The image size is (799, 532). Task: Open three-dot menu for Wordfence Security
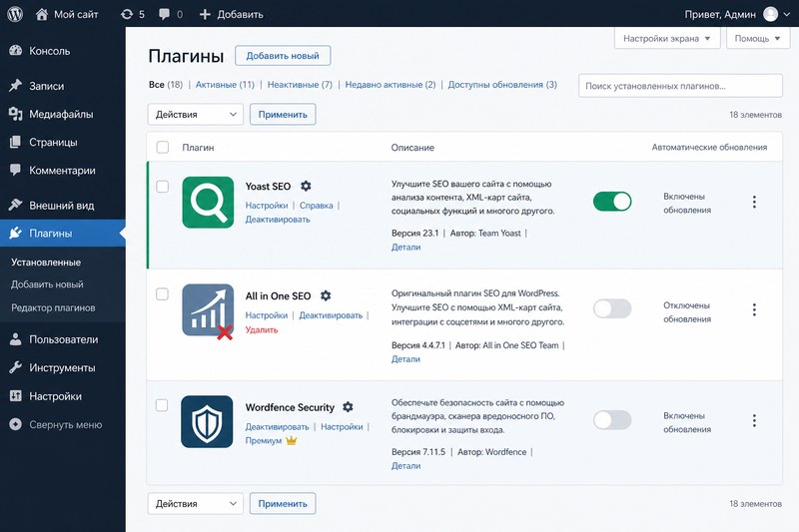click(x=754, y=420)
